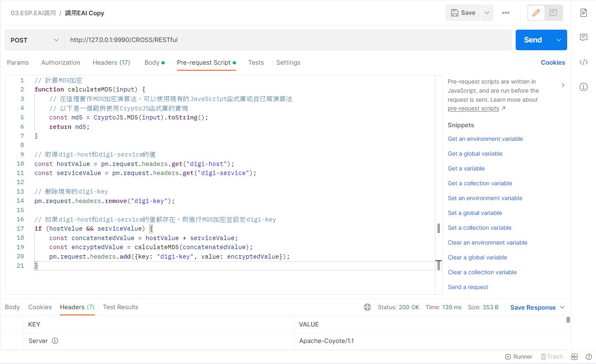Switch to comment mode icon near Save
Screen dimensions: 596x364
click(553, 13)
